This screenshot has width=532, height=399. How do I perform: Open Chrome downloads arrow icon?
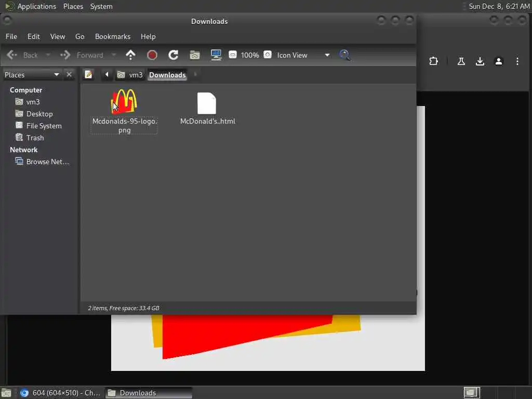(480, 61)
